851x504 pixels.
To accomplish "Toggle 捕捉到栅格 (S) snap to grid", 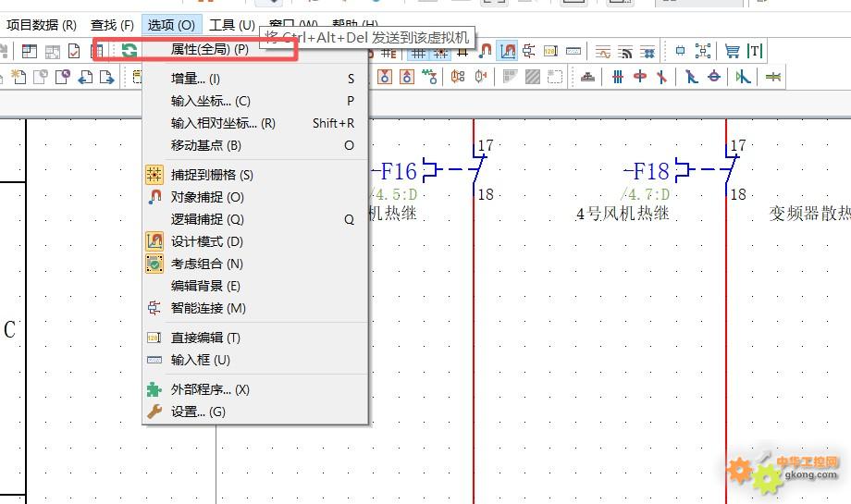I will tap(212, 175).
